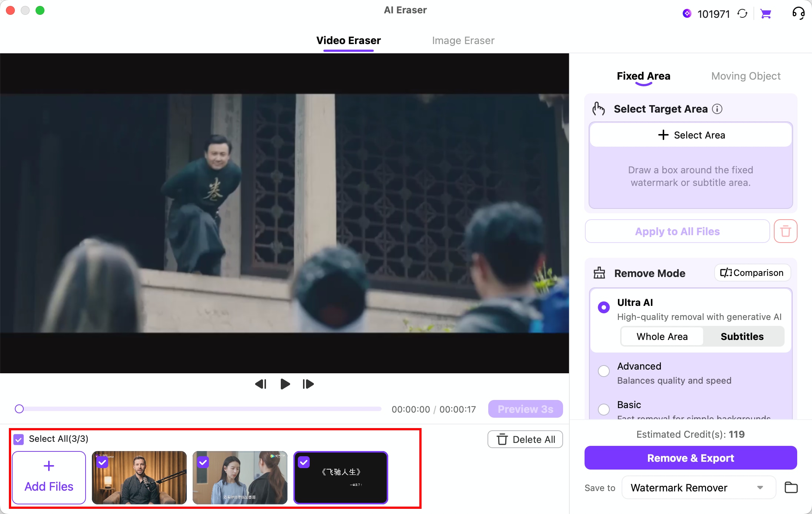
Task: Open customer support headset icon
Action: (x=798, y=13)
